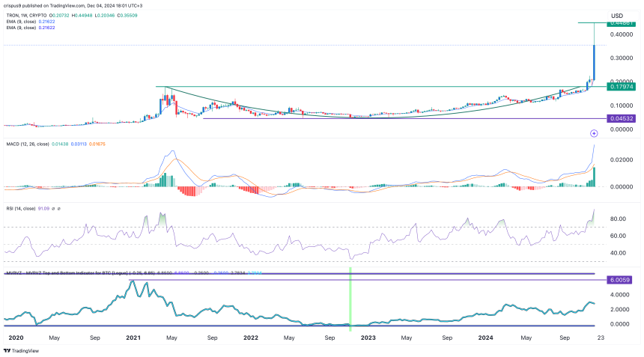Click the 2023 label on time axis

[x=368, y=337]
